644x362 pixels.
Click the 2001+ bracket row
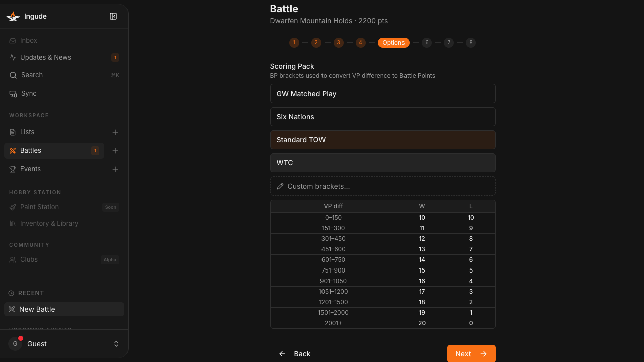pyautogui.click(x=383, y=323)
